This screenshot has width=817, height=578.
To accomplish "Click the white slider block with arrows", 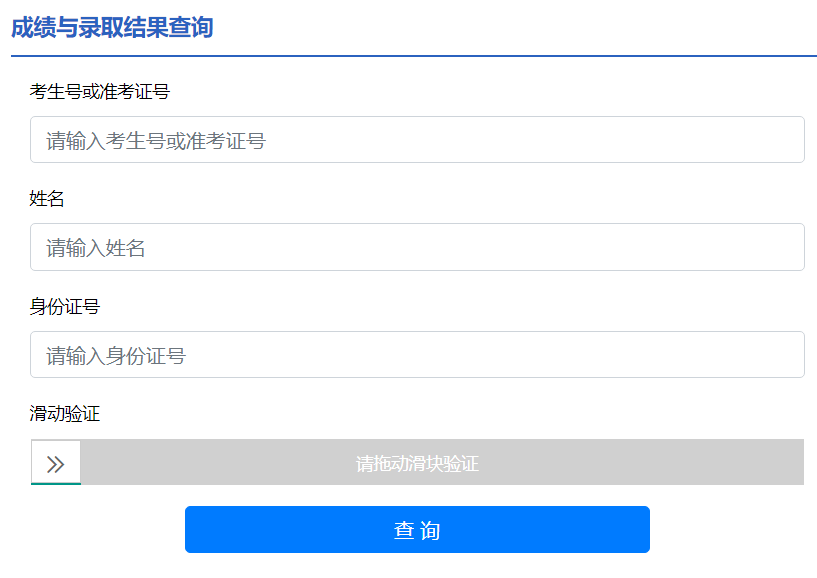I will 56,460.
